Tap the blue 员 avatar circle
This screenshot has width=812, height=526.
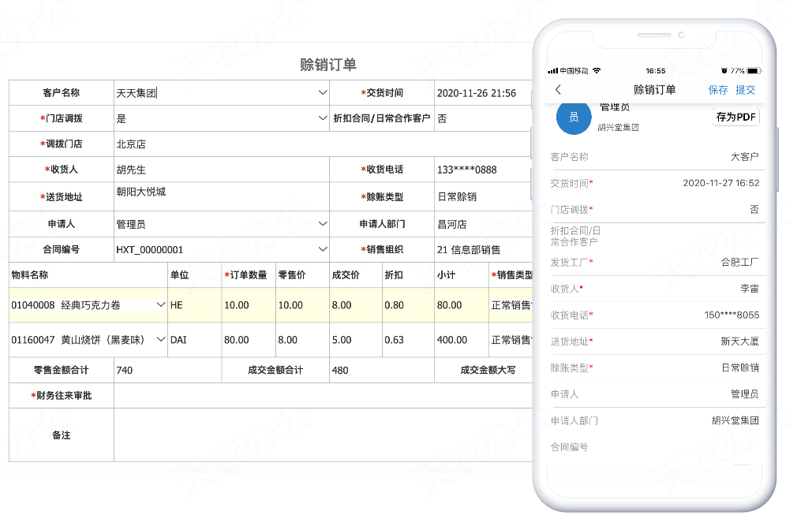coord(574,118)
